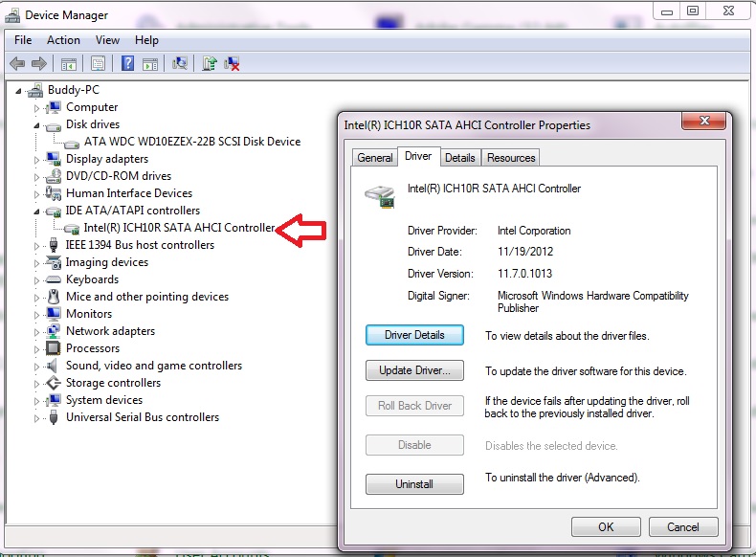The width and height of the screenshot is (756, 557).
Task: Click the Human Interface Devices icon
Action: coord(53,193)
